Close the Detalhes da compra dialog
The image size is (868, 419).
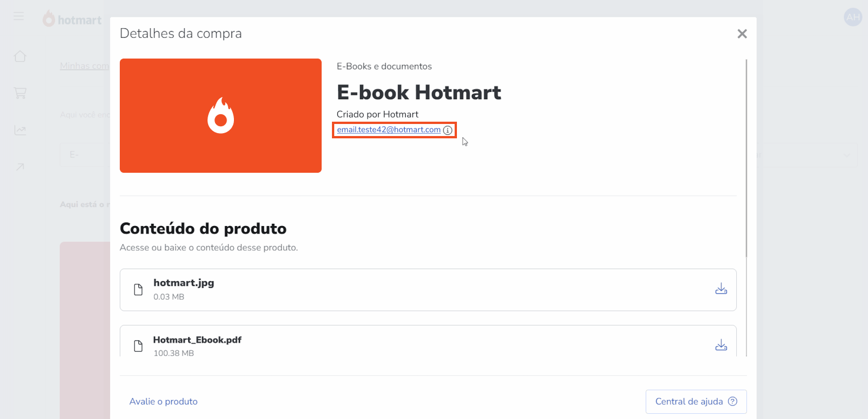click(x=742, y=34)
